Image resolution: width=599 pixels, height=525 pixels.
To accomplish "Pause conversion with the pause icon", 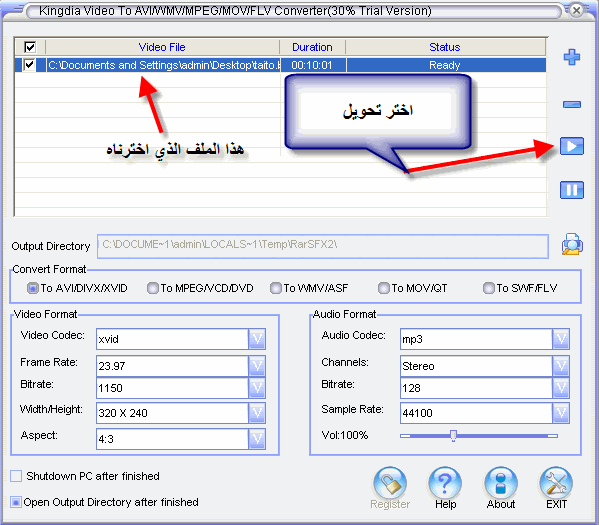I will pos(572,190).
